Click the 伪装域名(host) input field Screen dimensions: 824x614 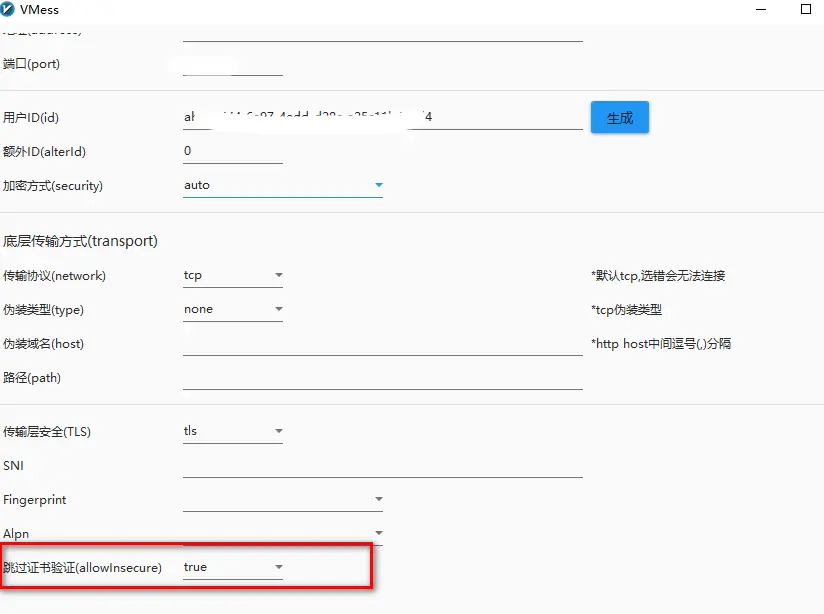[383, 344]
